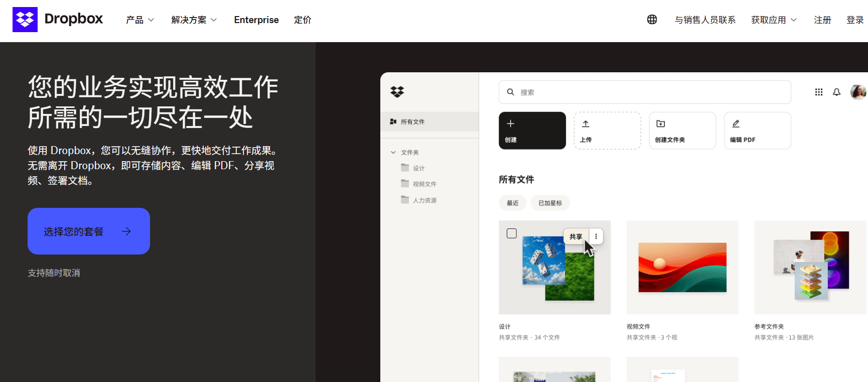
Task: Tick the checkbox on 设计 folder card
Action: click(x=511, y=233)
